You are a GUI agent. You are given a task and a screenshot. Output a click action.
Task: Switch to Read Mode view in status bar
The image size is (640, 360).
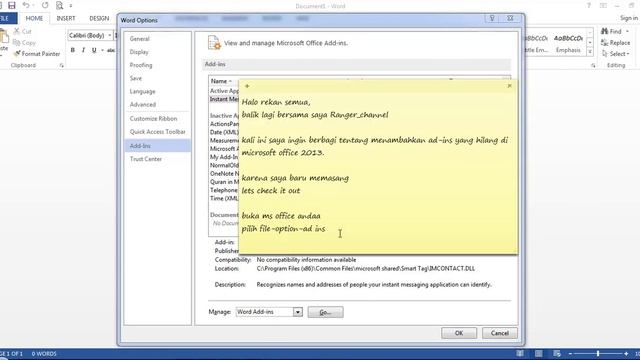pyautogui.click(x=520, y=353)
